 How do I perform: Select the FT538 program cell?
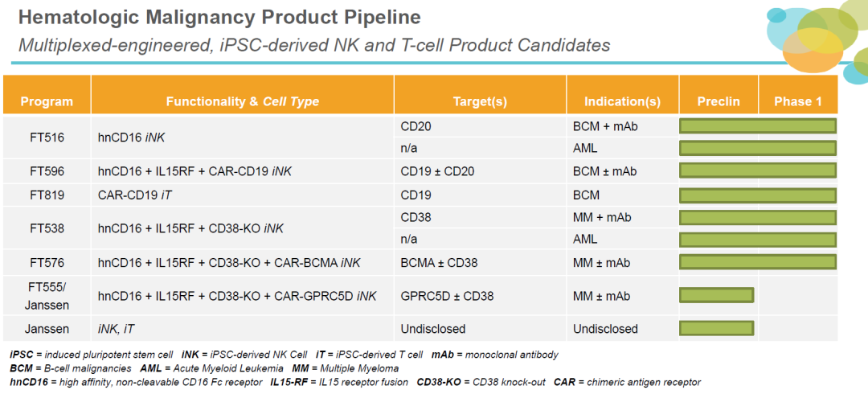tap(47, 228)
